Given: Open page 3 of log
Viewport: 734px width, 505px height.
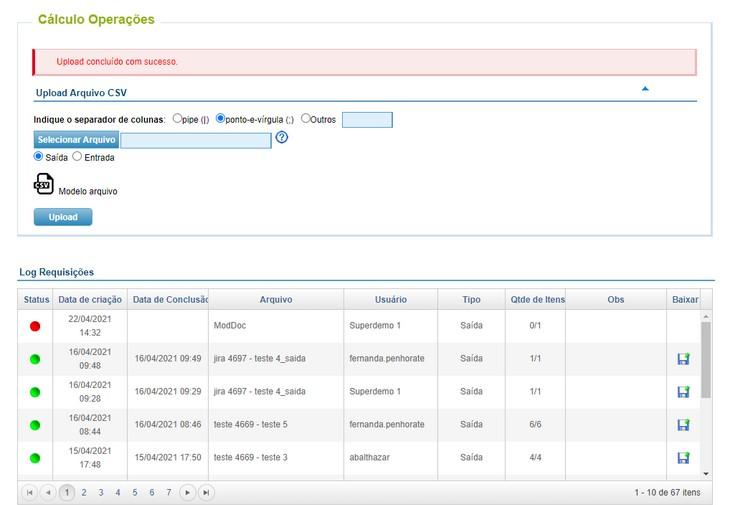Looking at the screenshot, I should point(101,492).
